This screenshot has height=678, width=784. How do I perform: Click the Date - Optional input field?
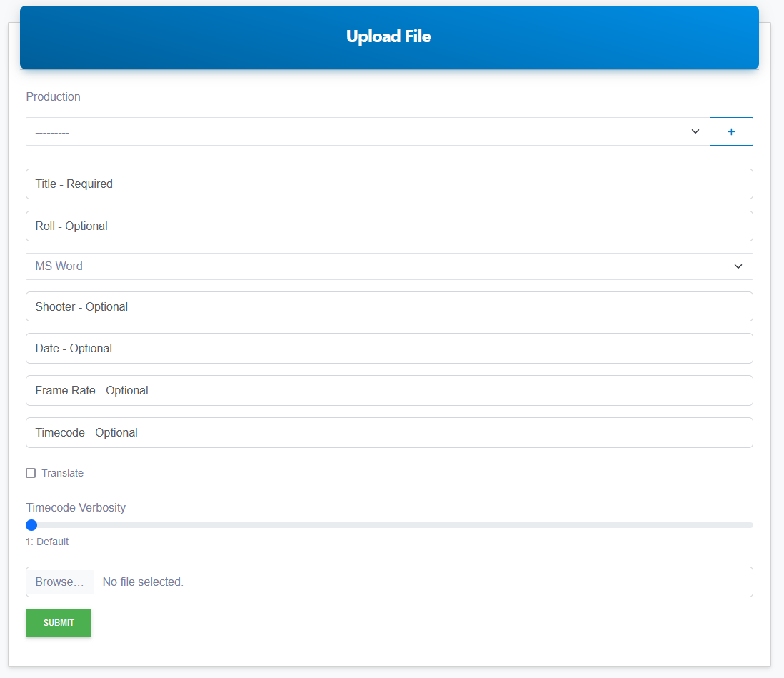tap(388, 348)
